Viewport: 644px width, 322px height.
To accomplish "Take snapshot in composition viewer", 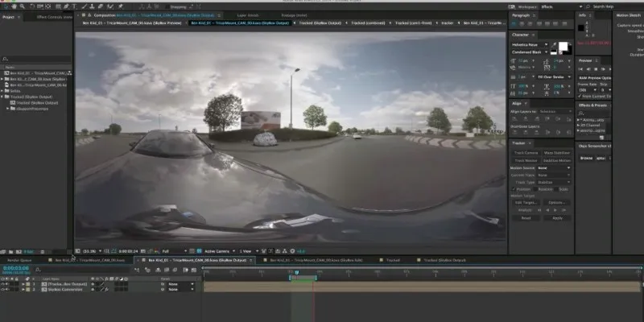I will point(143,251).
